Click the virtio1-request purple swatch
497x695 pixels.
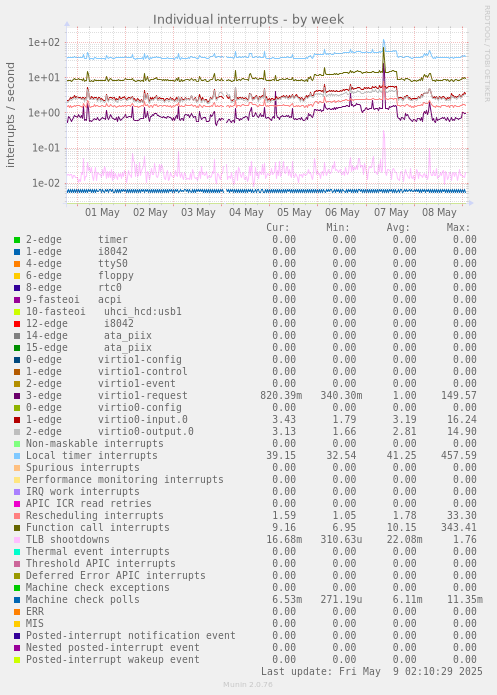17,396
